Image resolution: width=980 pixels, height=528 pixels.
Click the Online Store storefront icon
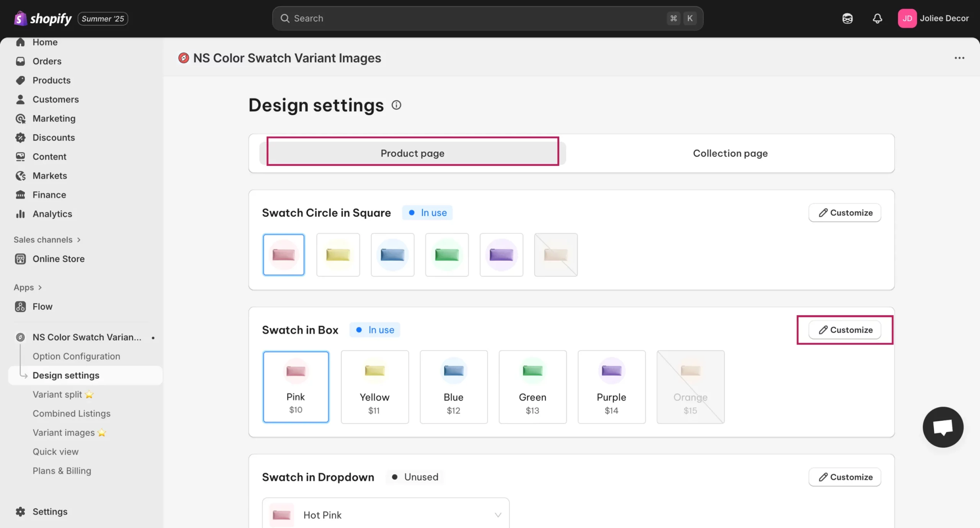point(20,259)
